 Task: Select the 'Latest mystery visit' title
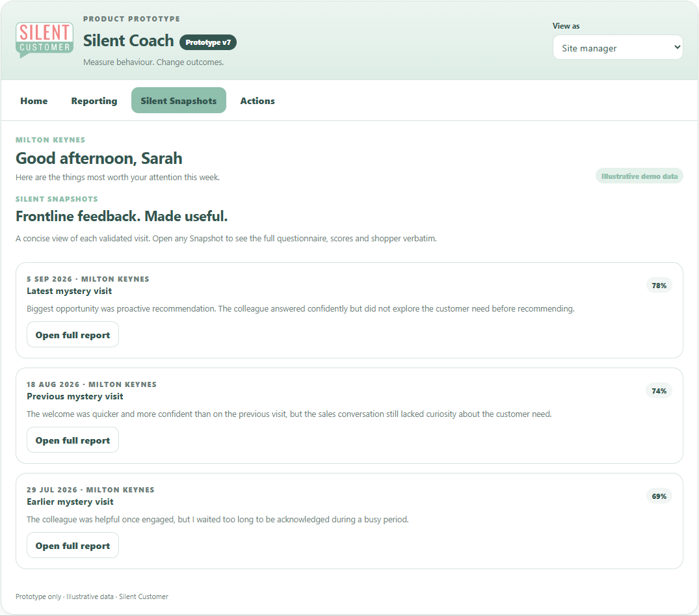pyautogui.click(x=69, y=291)
